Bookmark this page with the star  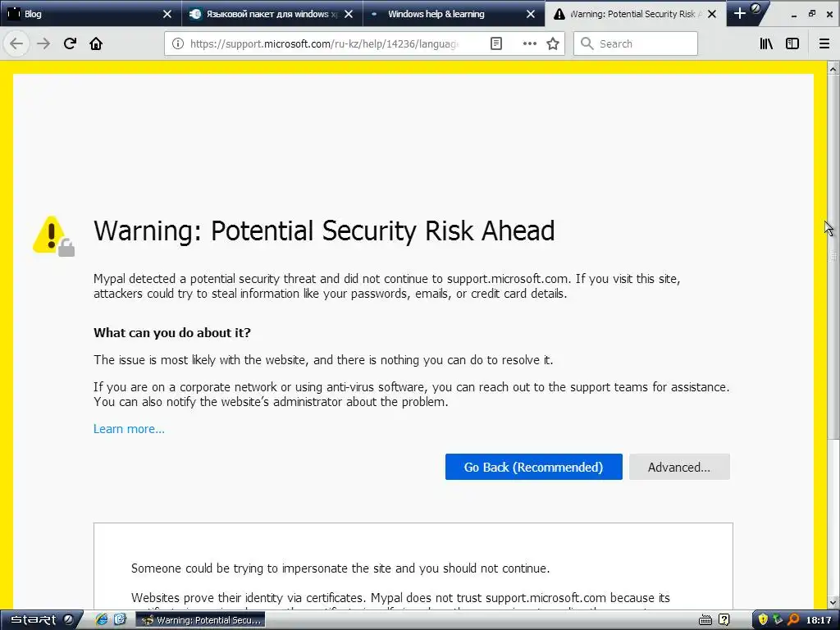[x=553, y=43]
